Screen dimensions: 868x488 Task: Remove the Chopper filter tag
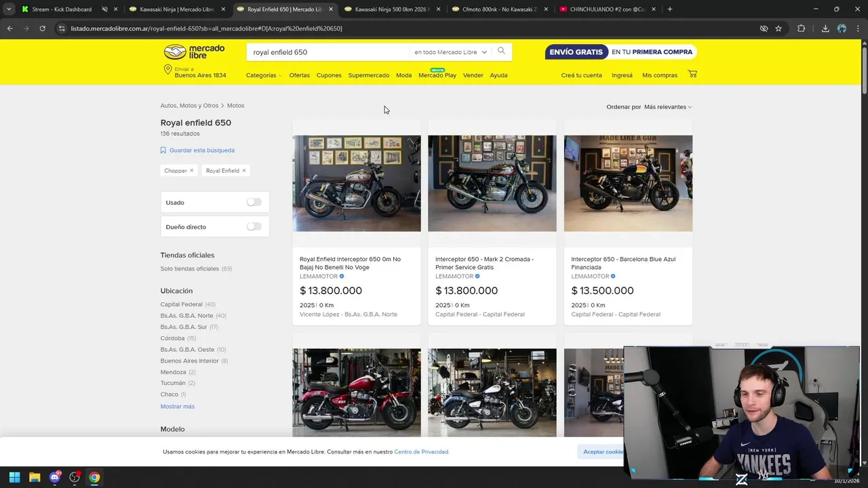point(191,171)
